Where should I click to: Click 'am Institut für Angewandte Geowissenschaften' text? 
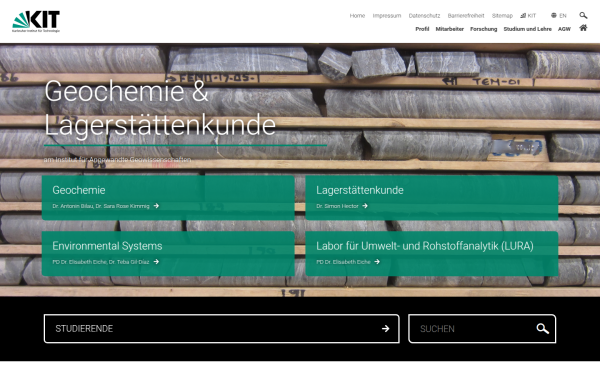117,160
